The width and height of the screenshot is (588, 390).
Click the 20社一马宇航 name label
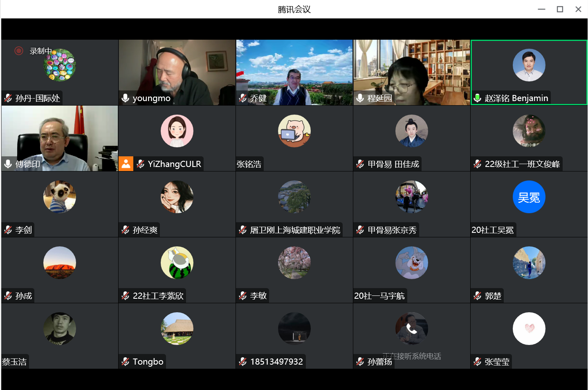pyautogui.click(x=379, y=296)
